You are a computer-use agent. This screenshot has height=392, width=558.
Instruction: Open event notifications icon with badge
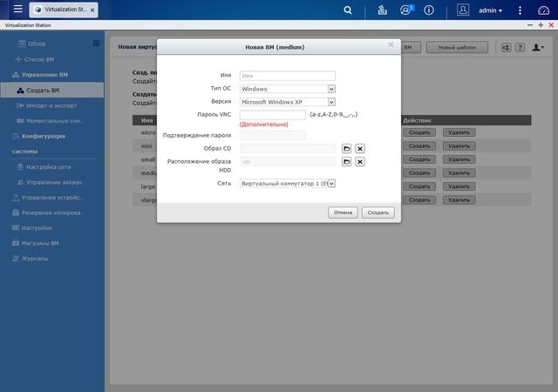click(406, 10)
